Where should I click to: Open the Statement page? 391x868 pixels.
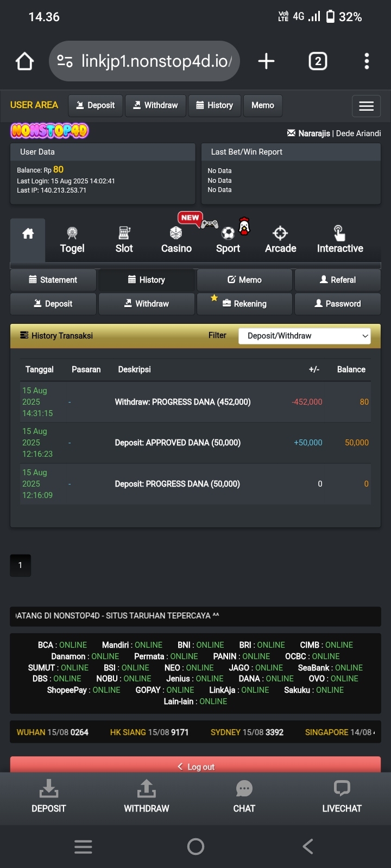click(x=53, y=280)
